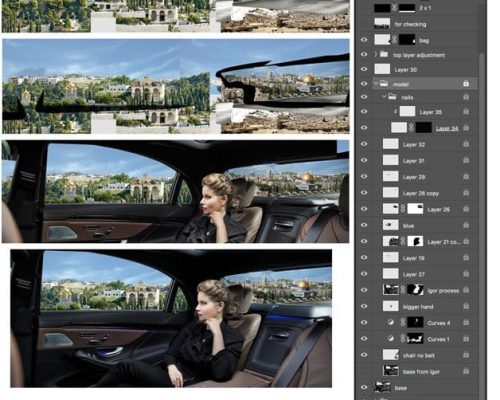Click the base layer thumbnail

click(x=382, y=387)
